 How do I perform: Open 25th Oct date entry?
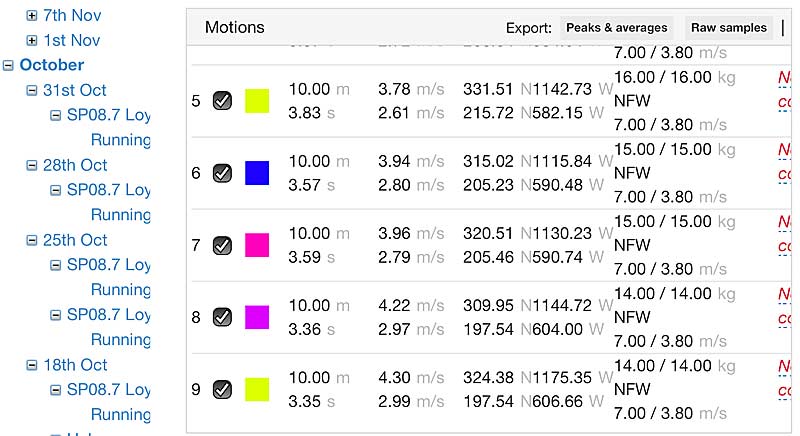[x=75, y=240]
